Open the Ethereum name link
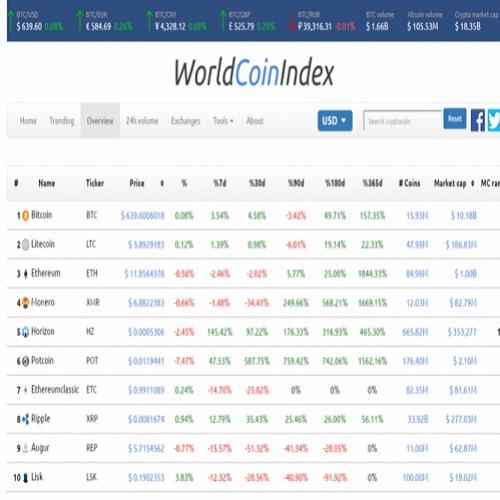This screenshot has height=500, width=500. click(x=46, y=273)
